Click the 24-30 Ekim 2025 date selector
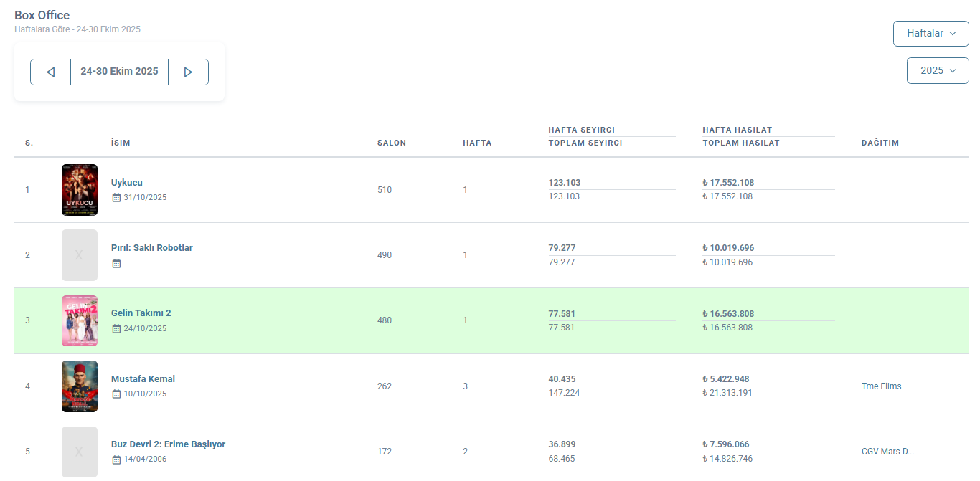Image resolution: width=980 pixels, height=481 pixels. coord(119,72)
